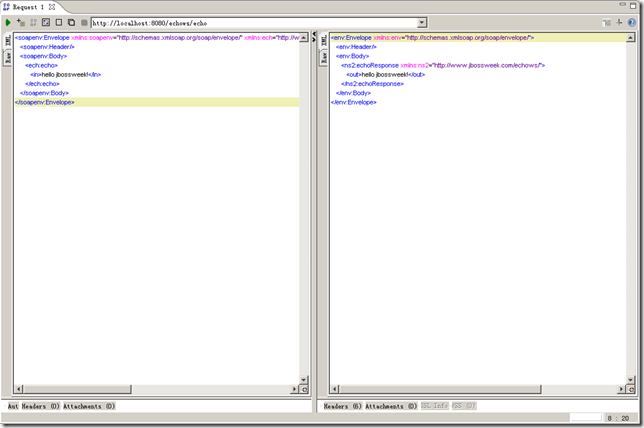
Task: Close the Request 1 tab
Action: 52,7
